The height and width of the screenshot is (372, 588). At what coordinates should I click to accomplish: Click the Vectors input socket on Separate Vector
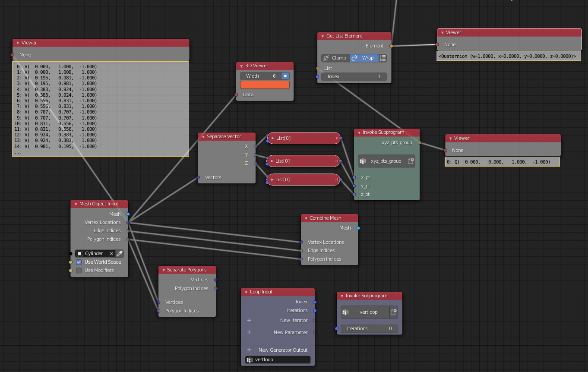coord(198,177)
